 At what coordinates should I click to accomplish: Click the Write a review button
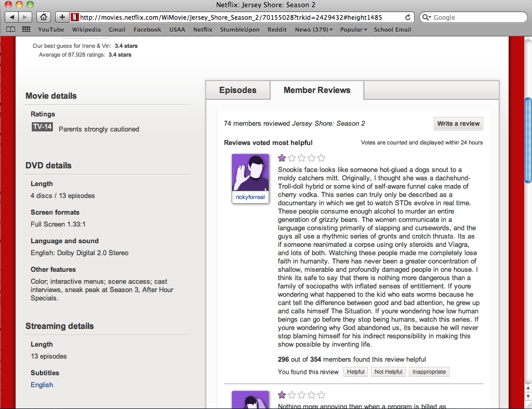click(x=458, y=124)
